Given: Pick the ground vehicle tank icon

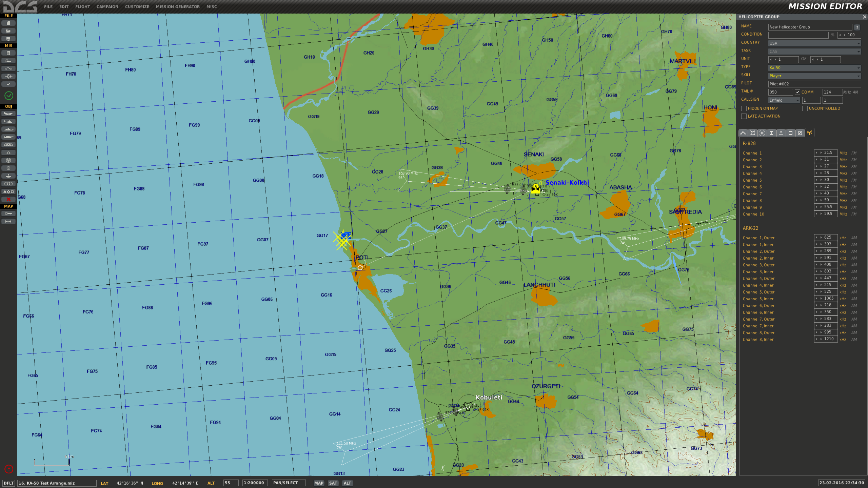Looking at the screenshot, I should click(x=8, y=137).
